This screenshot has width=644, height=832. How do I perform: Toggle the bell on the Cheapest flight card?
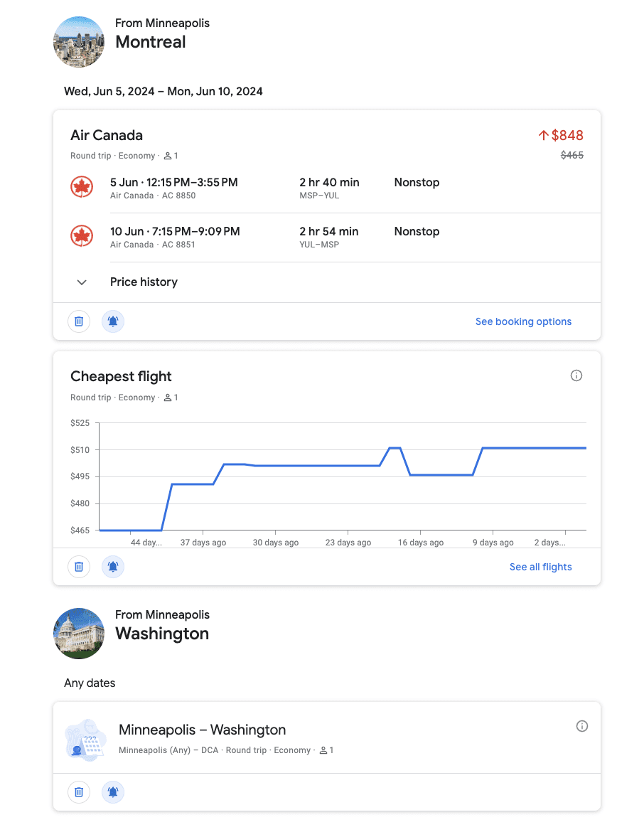113,567
